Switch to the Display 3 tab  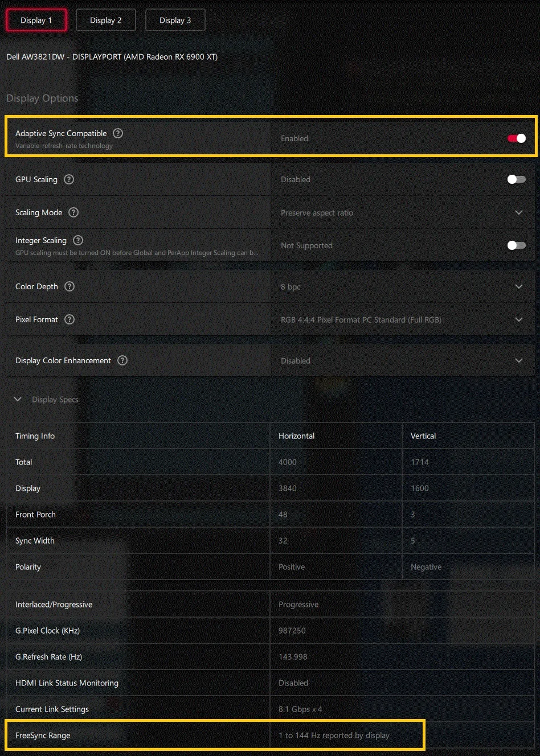pos(175,20)
